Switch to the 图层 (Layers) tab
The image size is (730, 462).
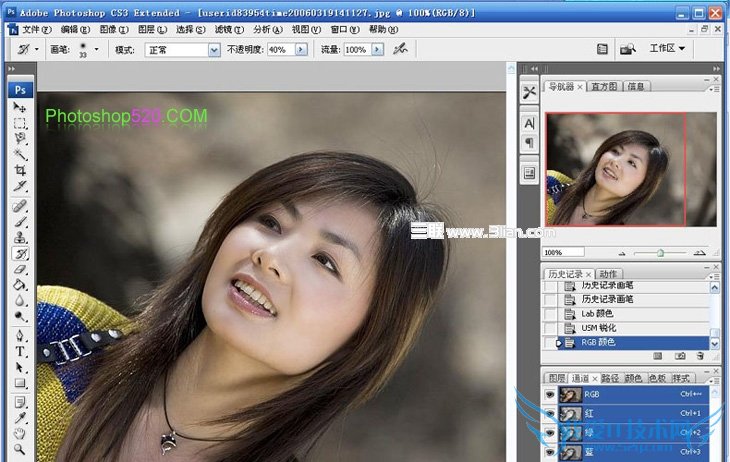[x=556, y=379]
